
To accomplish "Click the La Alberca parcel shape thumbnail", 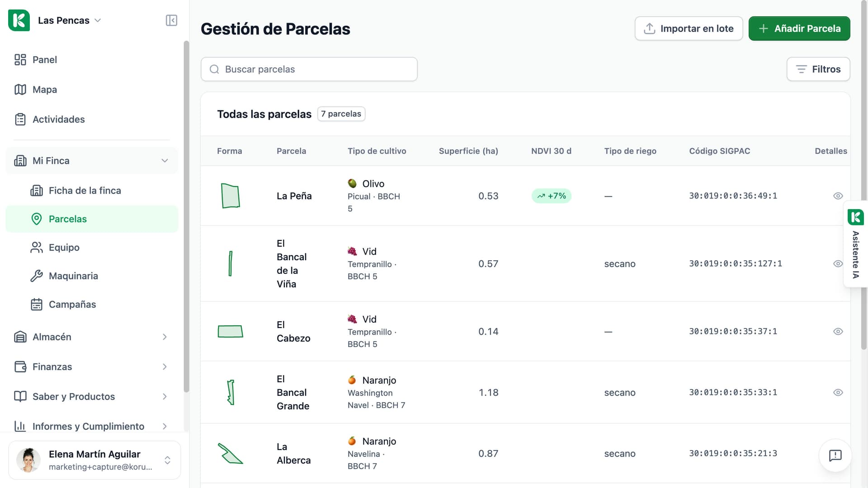I will coord(230,453).
